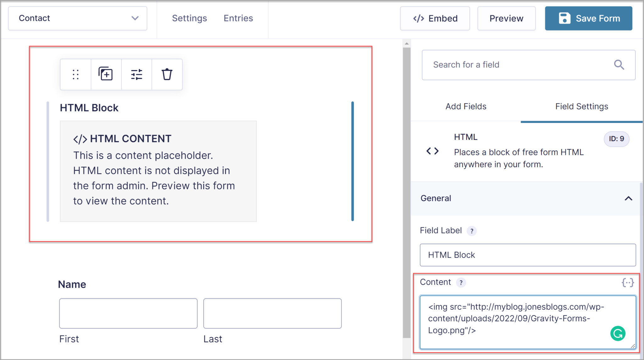This screenshot has height=360, width=644.
Task: Click the First name input field
Action: [x=128, y=313]
